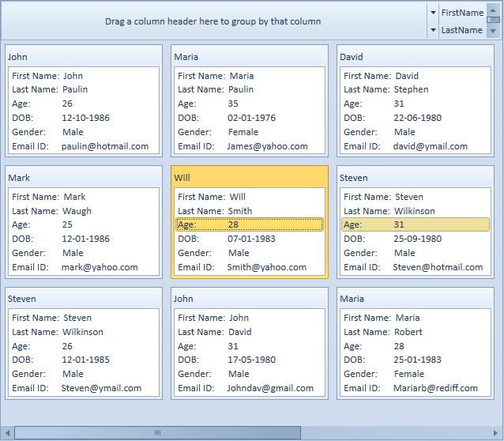Click the horizontal scrollbar right arrow

[x=496, y=432]
